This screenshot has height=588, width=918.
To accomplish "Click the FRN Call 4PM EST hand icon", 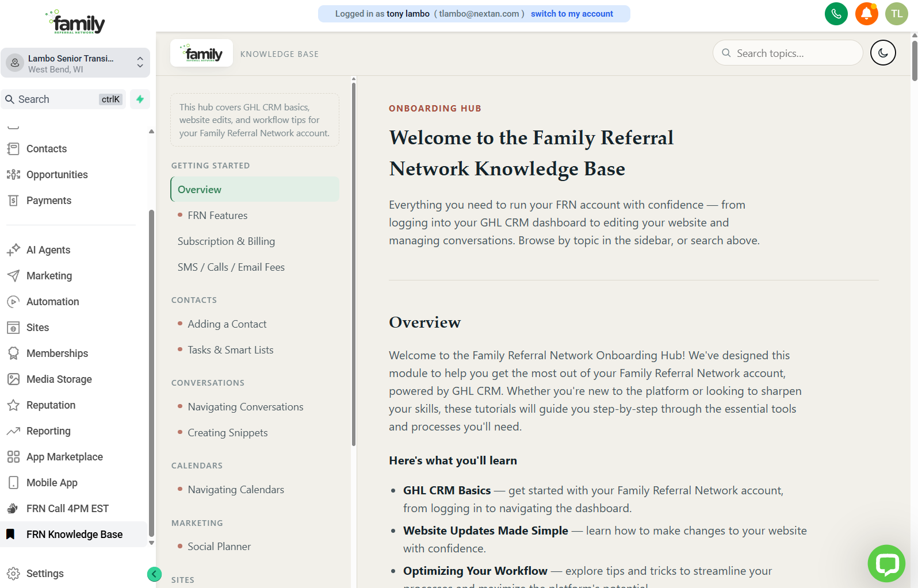I will [13, 509].
